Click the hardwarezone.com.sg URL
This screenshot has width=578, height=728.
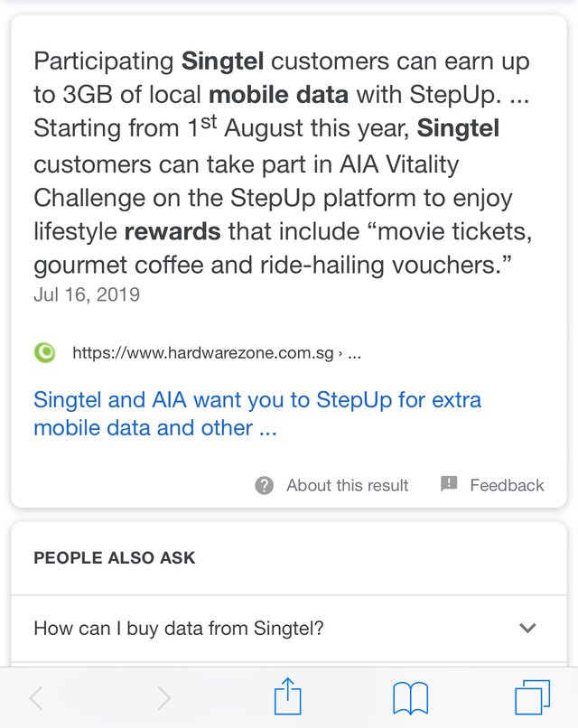pyautogui.click(x=203, y=353)
